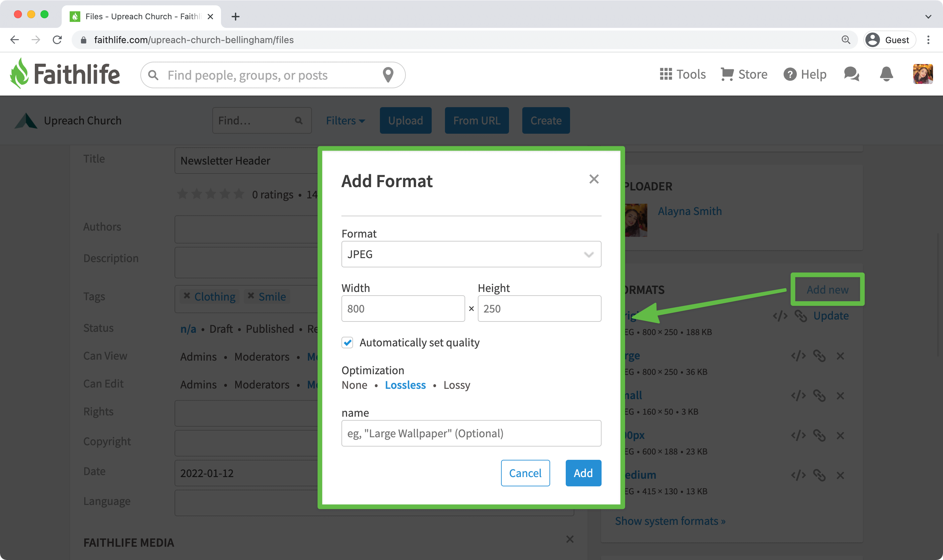Expand the browser tab list chevron
The height and width of the screenshot is (560, 943).
[x=928, y=17]
